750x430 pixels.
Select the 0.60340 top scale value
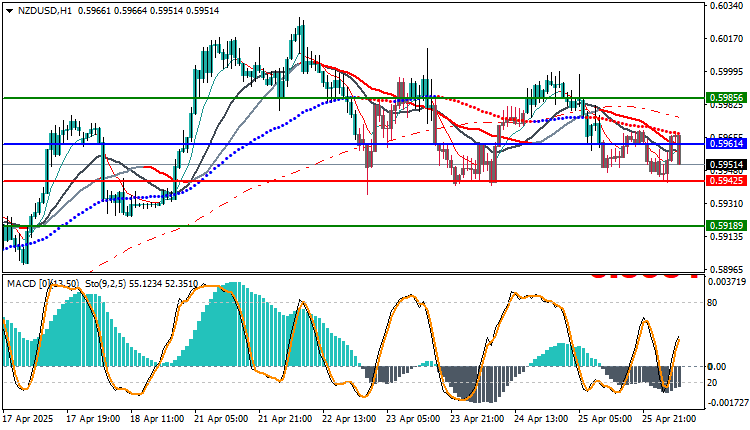[727, 5]
